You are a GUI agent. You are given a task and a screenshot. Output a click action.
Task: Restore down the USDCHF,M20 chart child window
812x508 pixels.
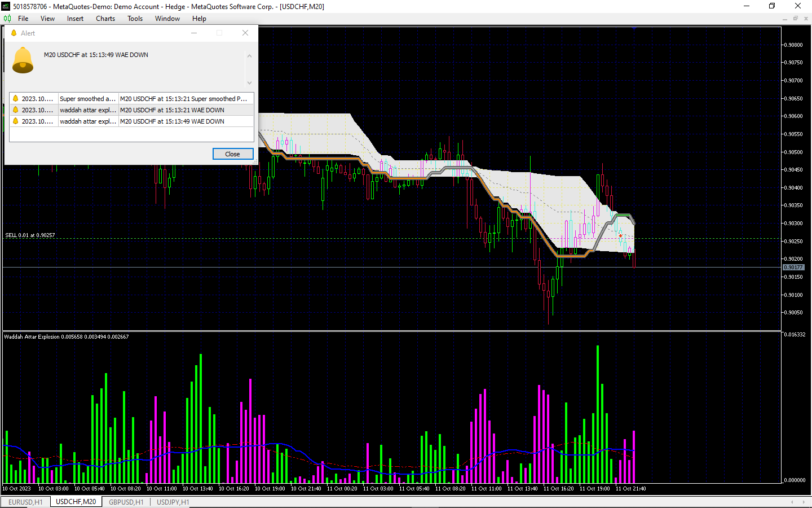(796, 19)
